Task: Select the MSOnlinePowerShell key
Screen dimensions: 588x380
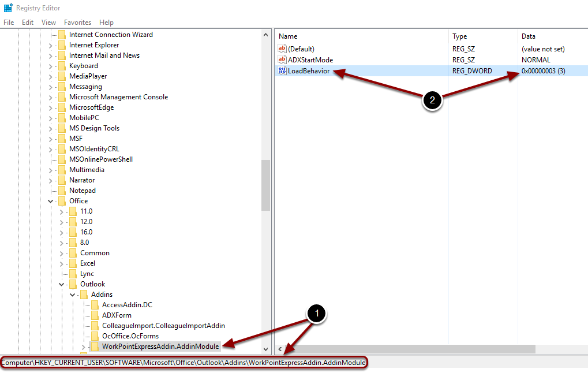Action: coord(101,159)
